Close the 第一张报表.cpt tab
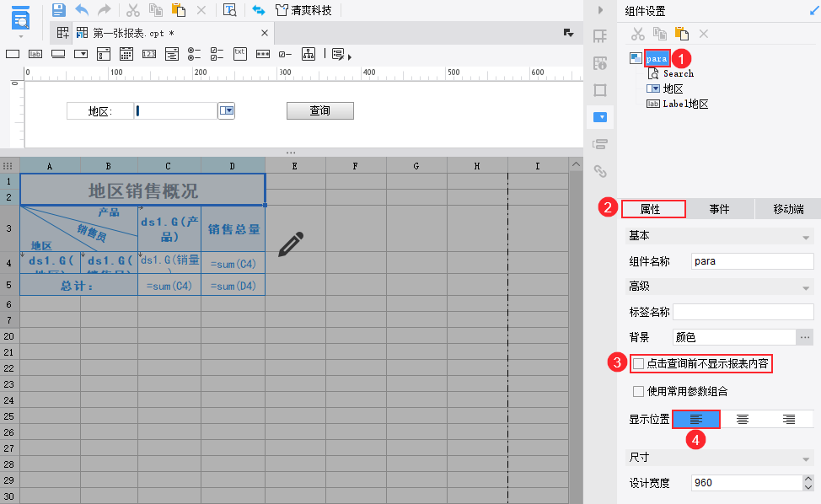821x504 pixels. click(265, 33)
